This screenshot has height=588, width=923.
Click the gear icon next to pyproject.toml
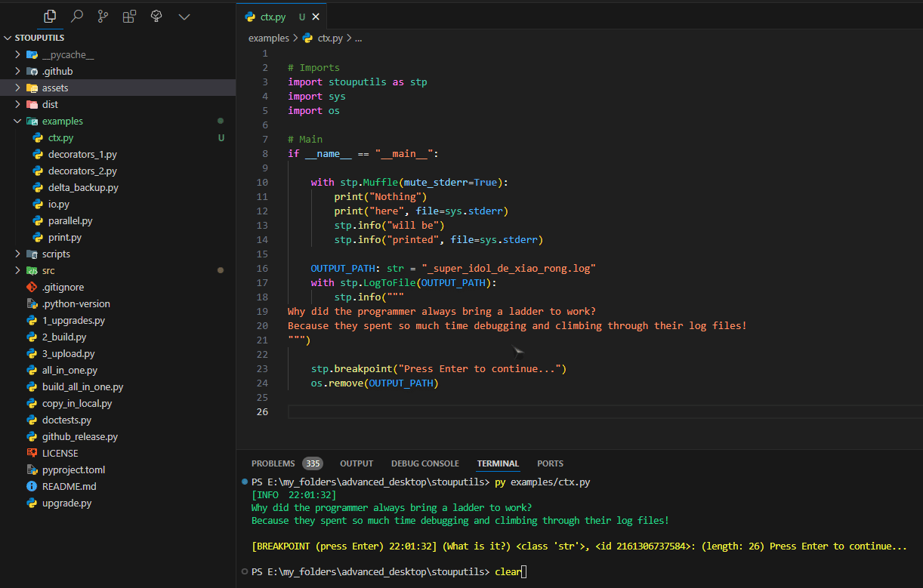(x=32, y=469)
